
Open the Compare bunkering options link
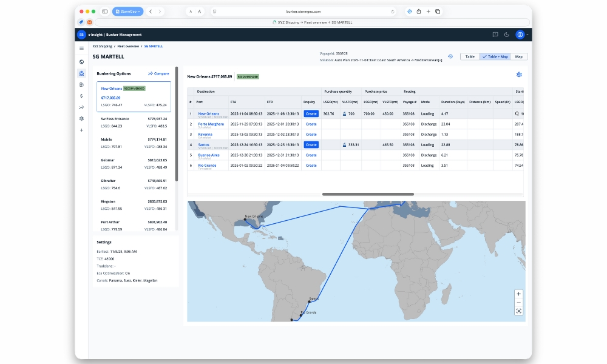pos(158,73)
